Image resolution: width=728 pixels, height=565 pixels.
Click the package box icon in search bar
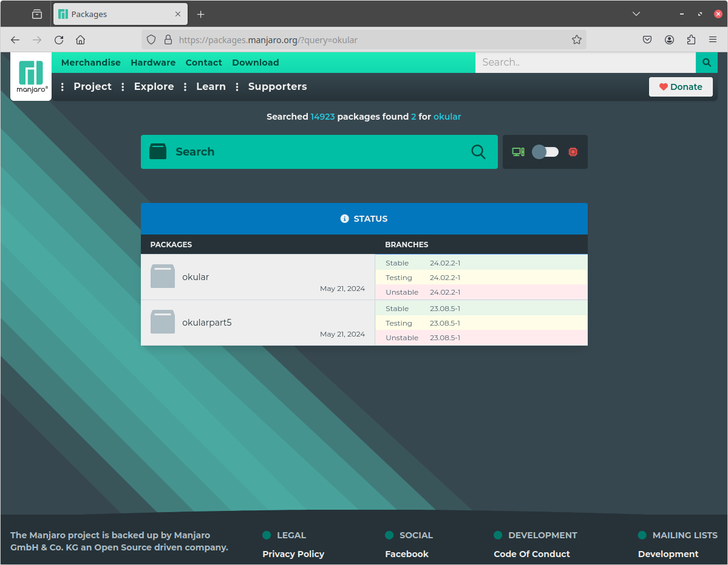click(158, 151)
